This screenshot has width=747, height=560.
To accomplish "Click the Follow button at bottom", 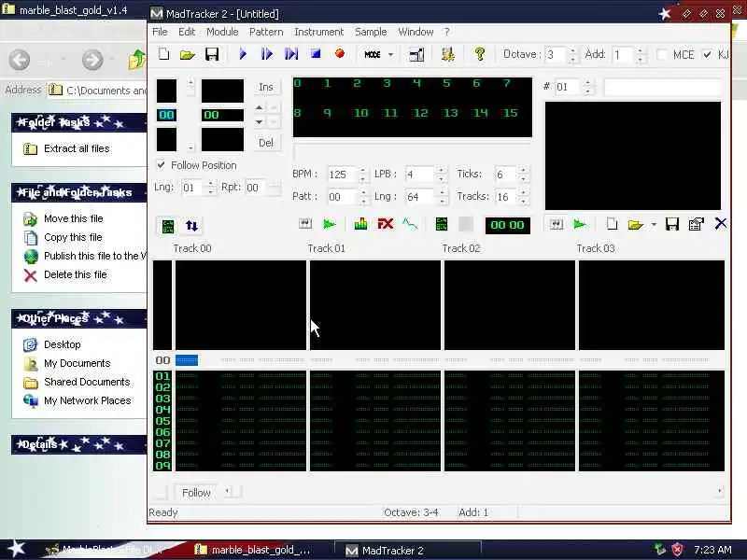I will tap(196, 493).
